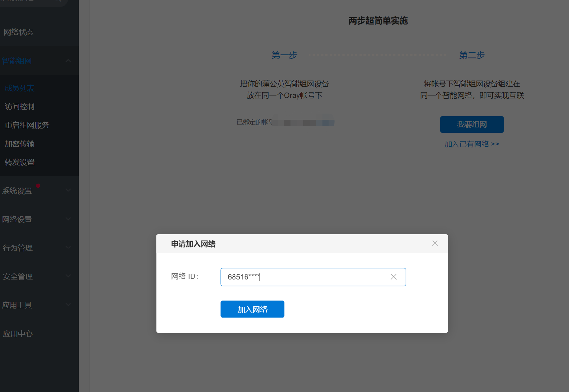Viewport: 569px width, 392px height.
Task: Open 加密传输 submenu item
Action: coord(20,144)
